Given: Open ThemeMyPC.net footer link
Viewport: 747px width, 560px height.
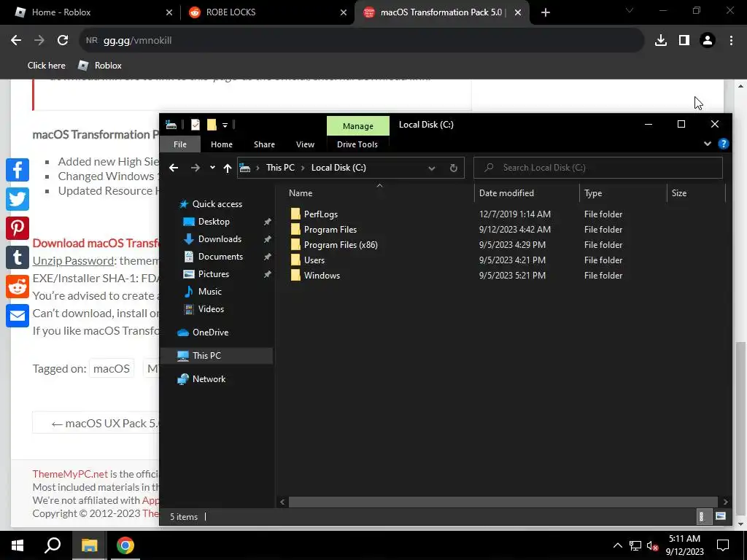Looking at the screenshot, I should pyautogui.click(x=70, y=474).
